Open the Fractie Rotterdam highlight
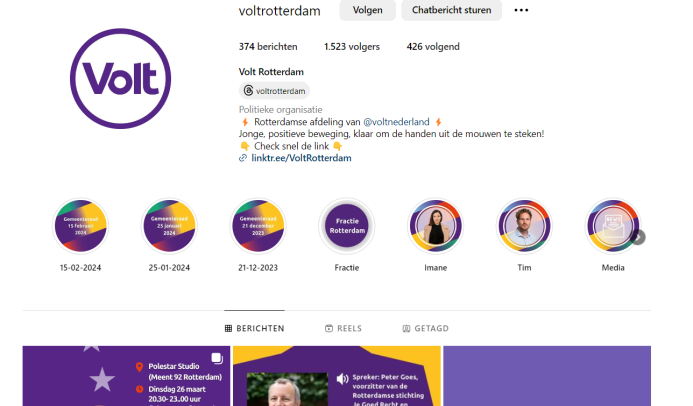This screenshot has width=693, height=406. 347,226
